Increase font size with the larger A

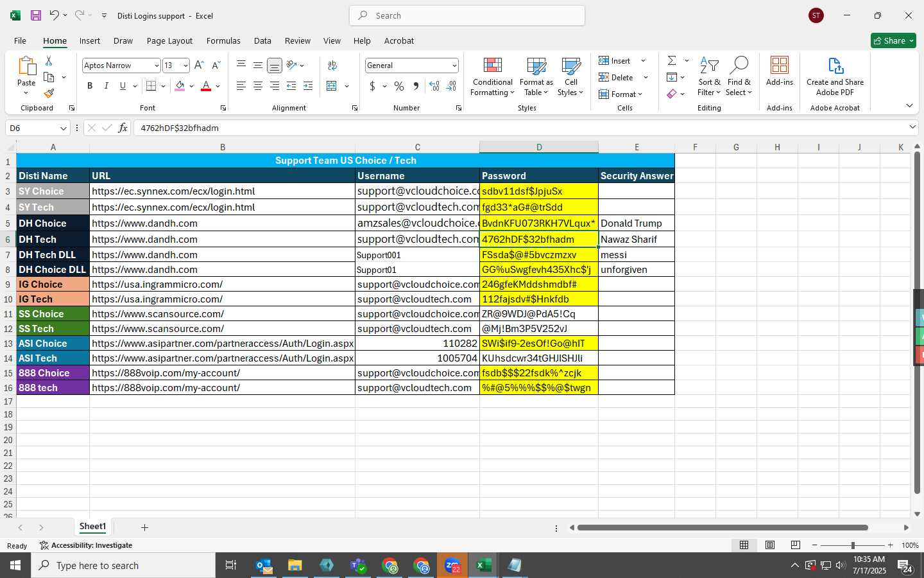click(199, 66)
